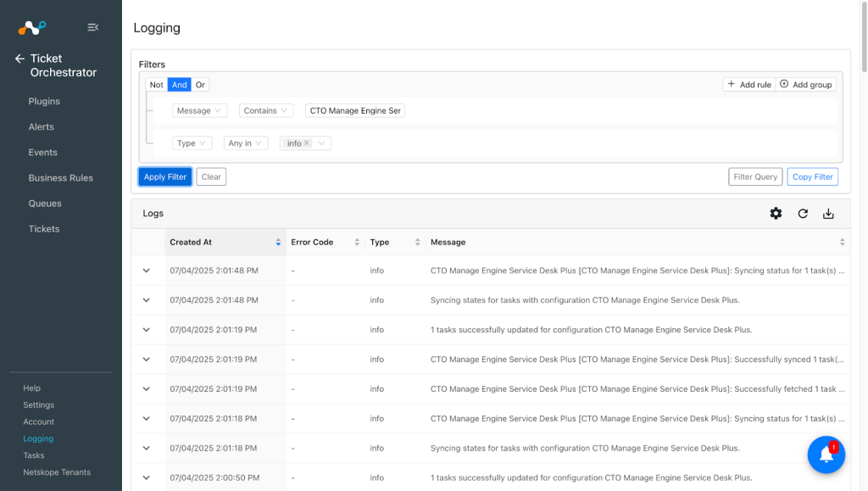Viewport: 868px width, 491px height.
Task: Open Events in the sidebar
Action: (43, 153)
